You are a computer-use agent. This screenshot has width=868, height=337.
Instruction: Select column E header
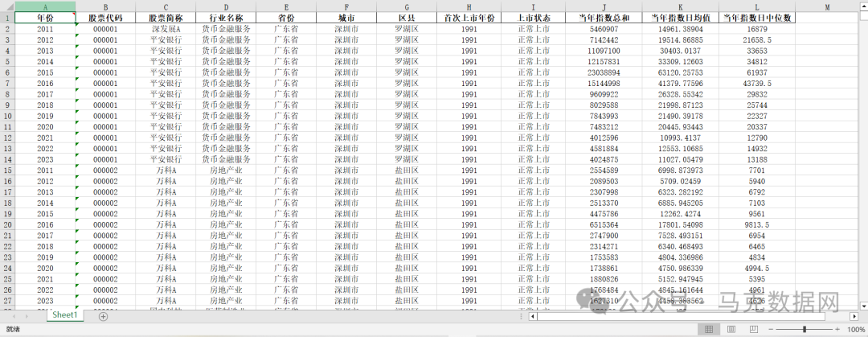pyautogui.click(x=286, y=6)
